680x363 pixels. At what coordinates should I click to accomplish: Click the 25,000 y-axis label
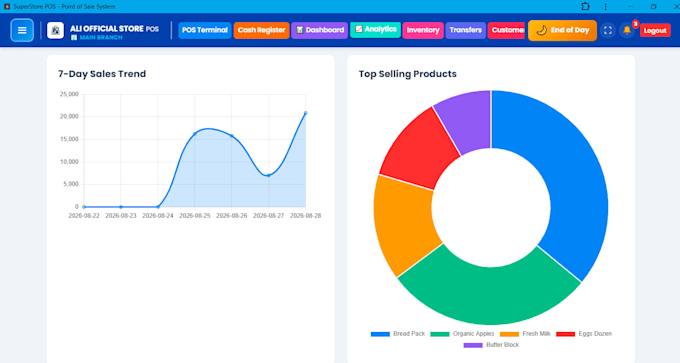coord(69,94)
